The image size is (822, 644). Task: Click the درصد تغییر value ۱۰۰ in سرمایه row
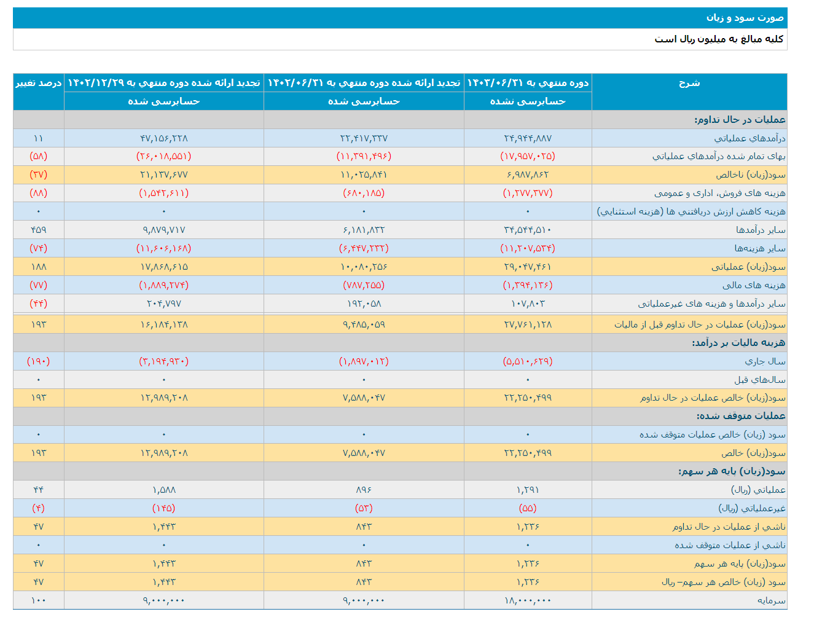(37, 600)
